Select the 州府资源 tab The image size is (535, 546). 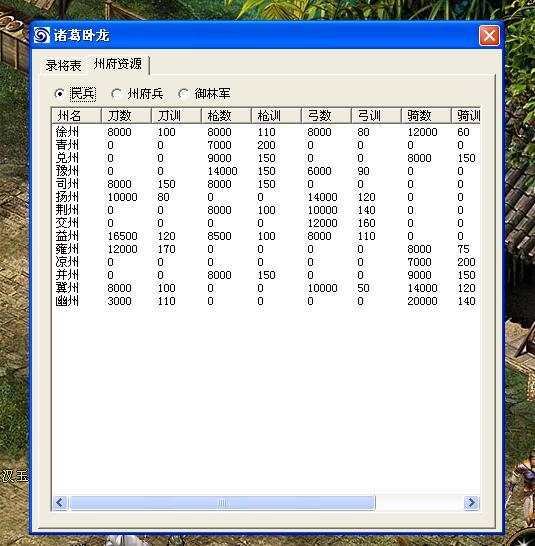tap(118, 64)
